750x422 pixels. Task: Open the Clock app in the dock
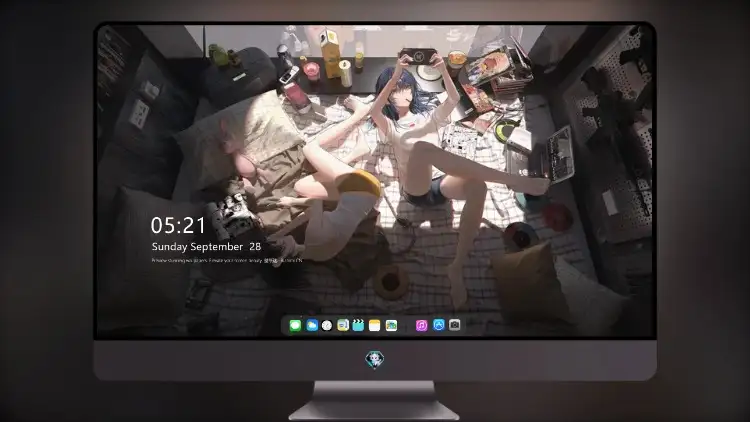point(327,326)
